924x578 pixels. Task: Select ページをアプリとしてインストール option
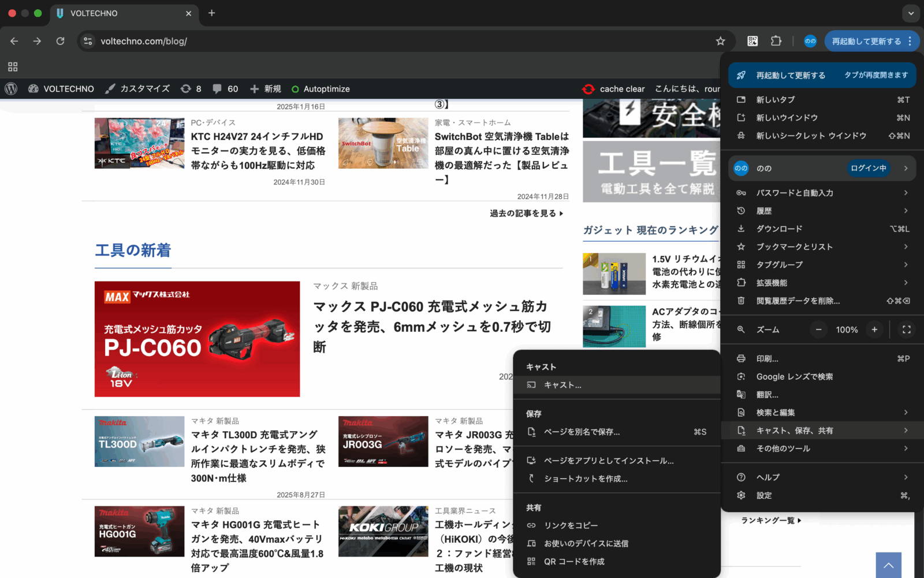pos(617,461)
